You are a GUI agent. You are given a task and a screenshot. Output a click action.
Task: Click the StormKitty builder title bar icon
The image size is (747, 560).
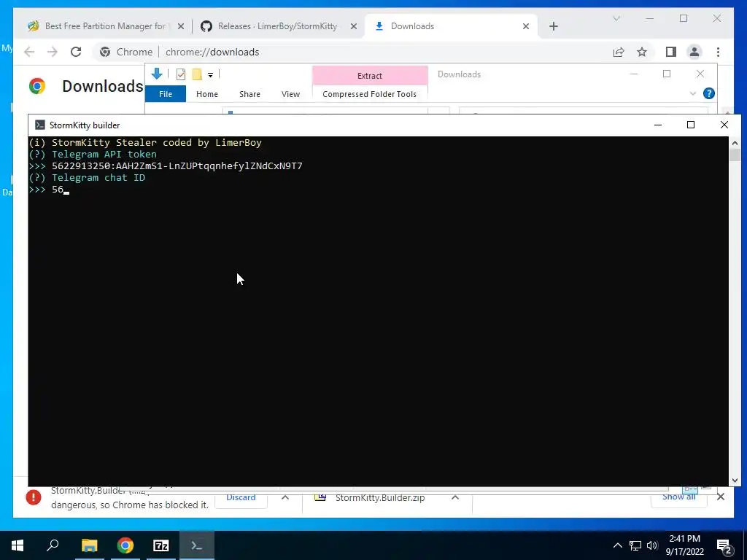[x=40, y=125]
